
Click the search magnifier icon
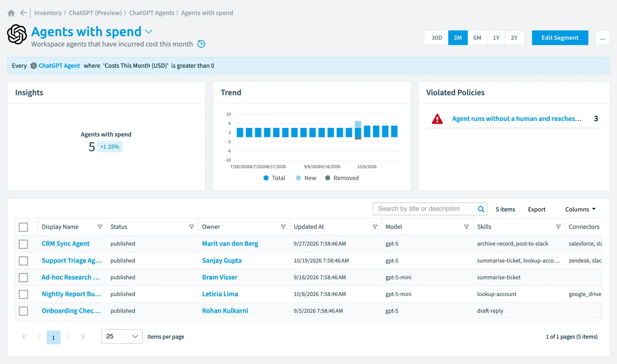pyautogui.click(x=481, y=209)
